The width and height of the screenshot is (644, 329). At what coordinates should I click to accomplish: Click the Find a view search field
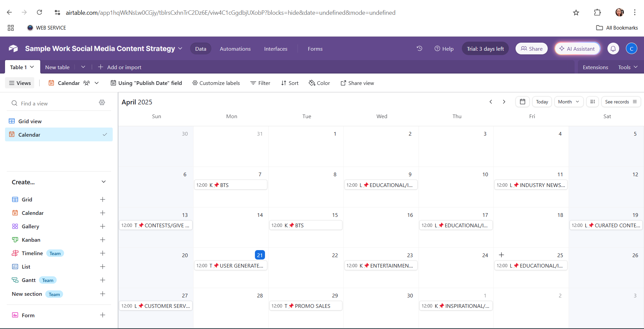[54, 103]
